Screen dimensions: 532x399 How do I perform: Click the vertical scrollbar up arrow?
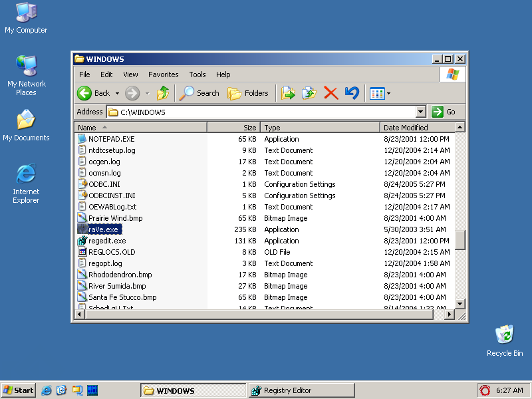[460, 127]
